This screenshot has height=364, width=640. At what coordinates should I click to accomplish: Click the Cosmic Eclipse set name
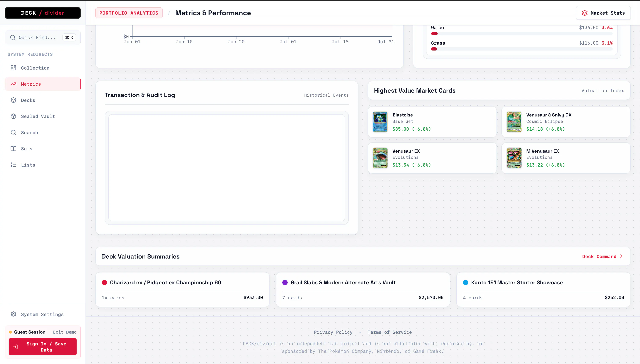coord(544,121)
